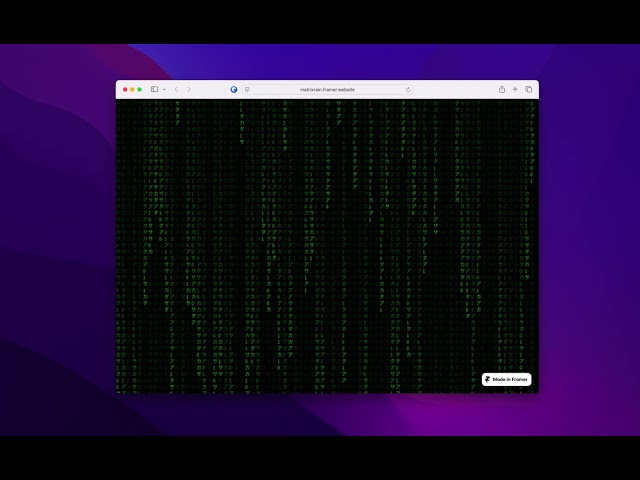Go back with the back arrow

pos(176,89)
